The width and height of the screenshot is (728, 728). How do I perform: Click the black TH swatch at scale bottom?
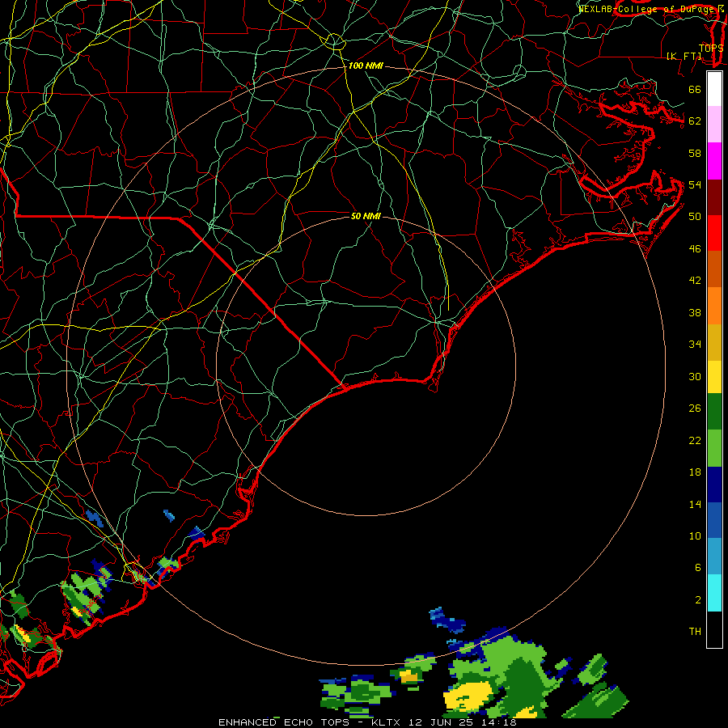714,629
